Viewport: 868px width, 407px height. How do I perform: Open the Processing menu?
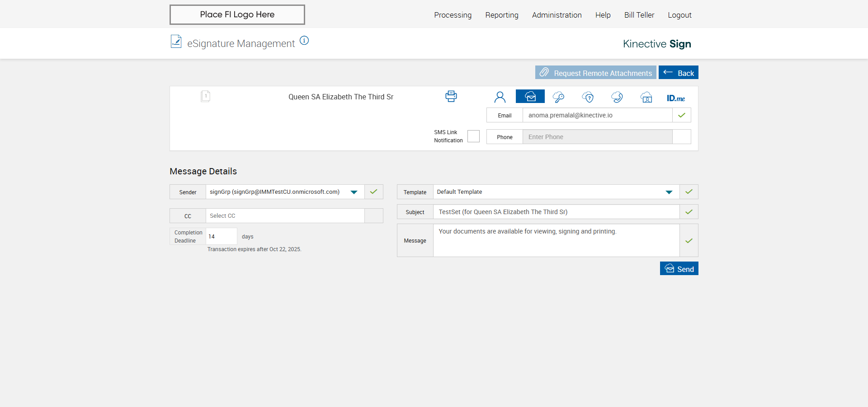click(453, 15)
